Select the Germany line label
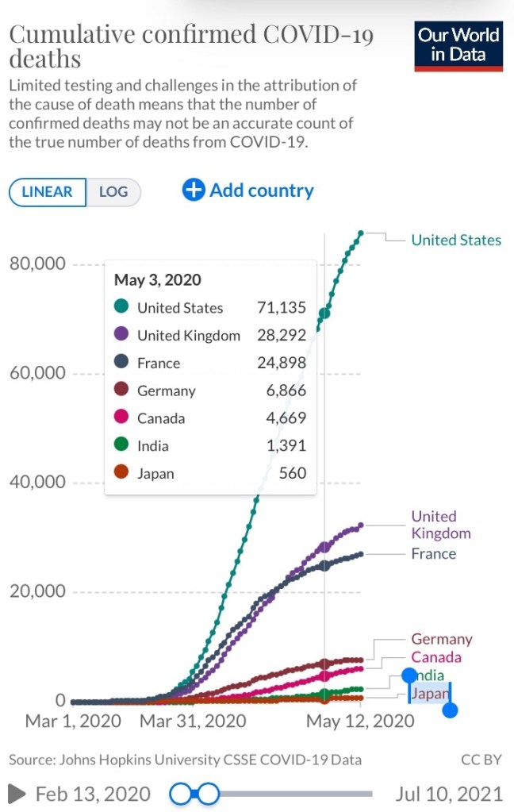 point(441,639)
